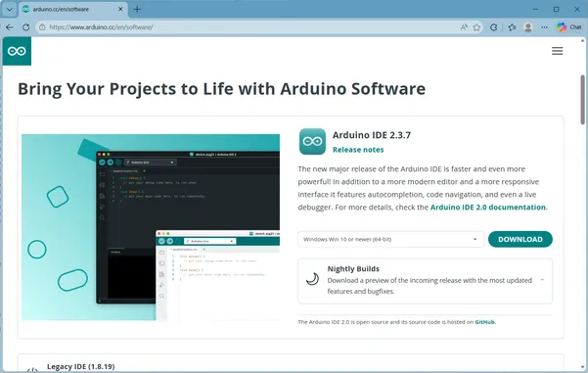Open the GitHub source code link
This screenshot has height=373, width=588.
[484, 322]
